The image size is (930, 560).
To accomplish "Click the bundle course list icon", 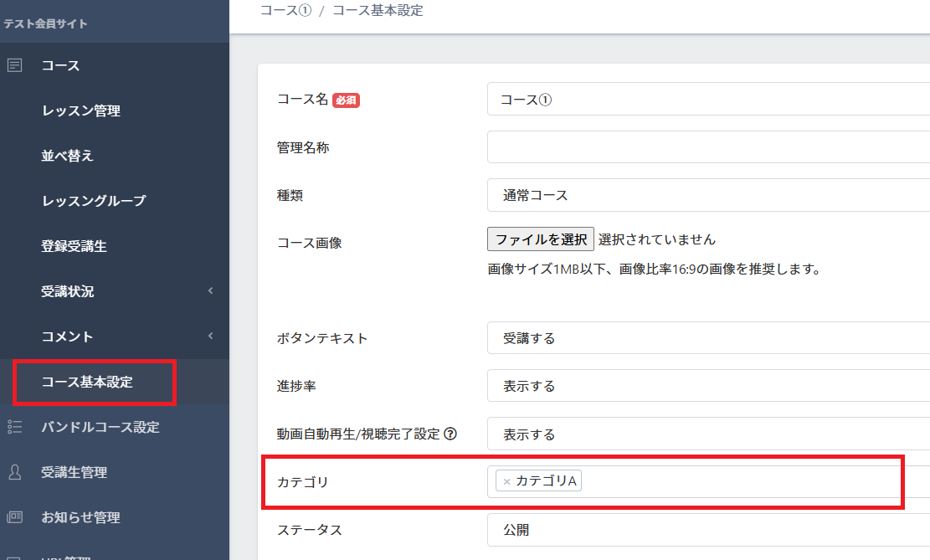I will 14,427.
